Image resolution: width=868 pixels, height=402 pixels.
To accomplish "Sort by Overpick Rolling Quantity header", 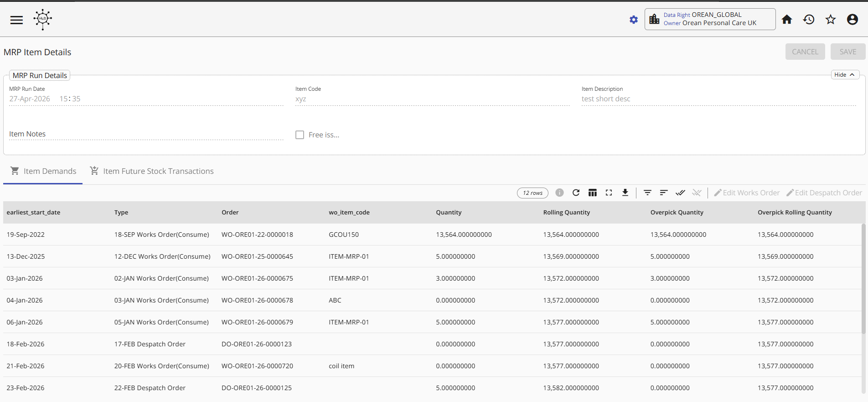I will (x=795, y=212).
